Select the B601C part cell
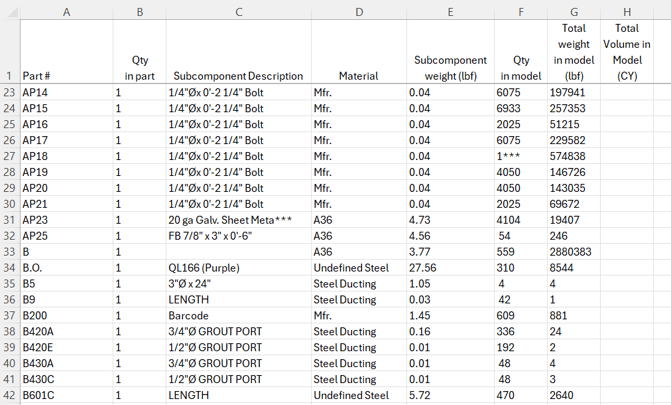The height and width of the screenshot is (405, 671). coord(67,395)
